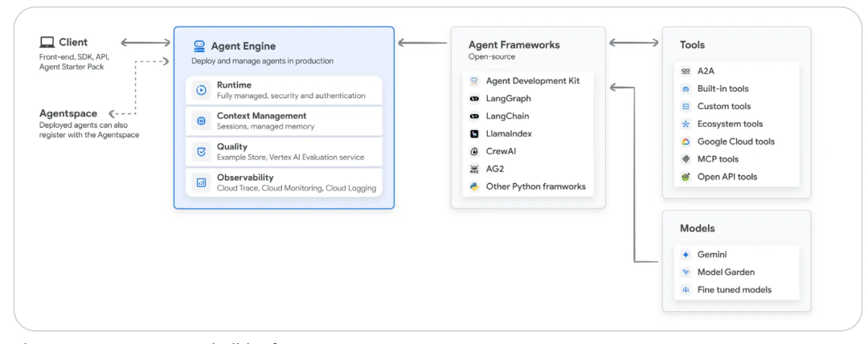
Task: Click the Models heading
Action: 698,228
